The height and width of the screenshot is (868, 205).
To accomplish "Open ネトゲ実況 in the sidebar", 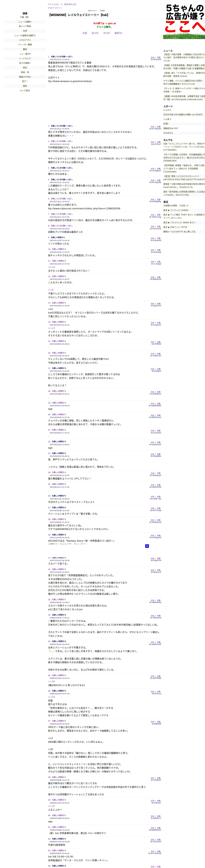I will (x=25, y=91).
